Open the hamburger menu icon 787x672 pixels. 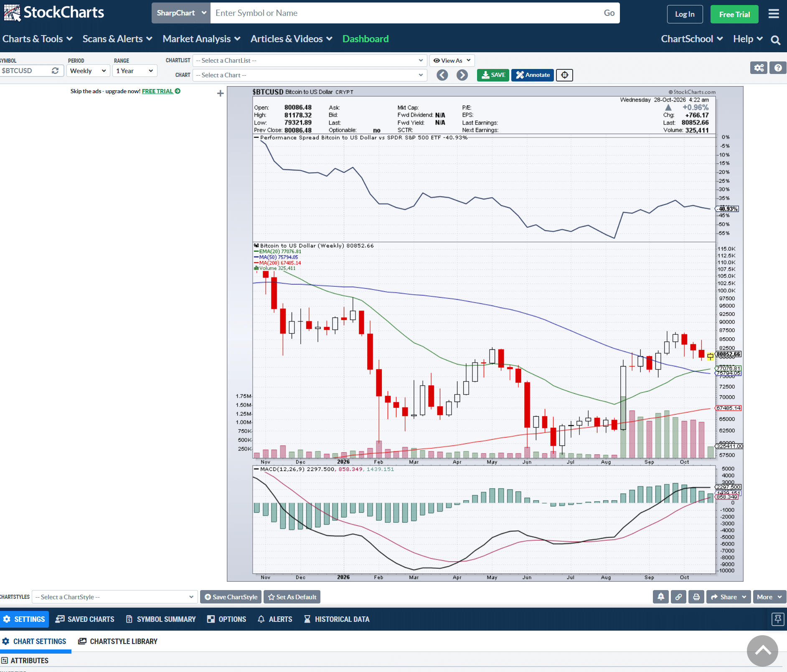pos(774,14)
